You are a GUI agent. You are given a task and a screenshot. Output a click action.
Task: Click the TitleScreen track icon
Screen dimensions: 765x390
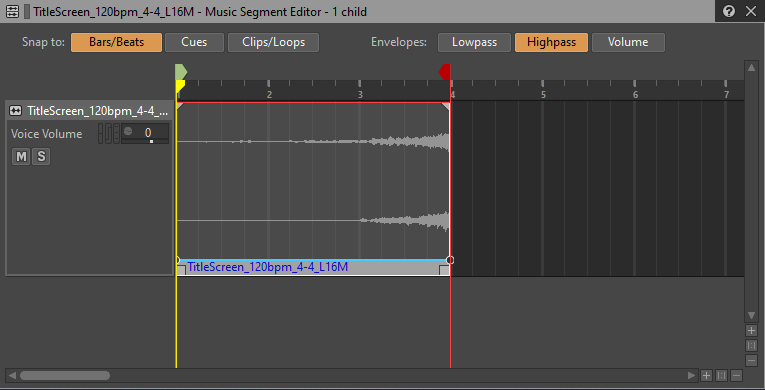point(15,111)
